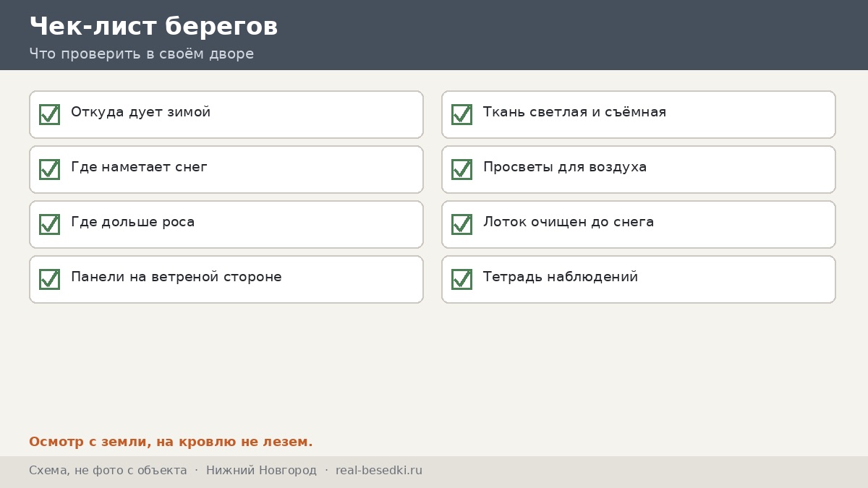Click 'Нижний Новгород' in the footer
The height and width of the screenshot is (488, 868).
click(x=261, y=471)
